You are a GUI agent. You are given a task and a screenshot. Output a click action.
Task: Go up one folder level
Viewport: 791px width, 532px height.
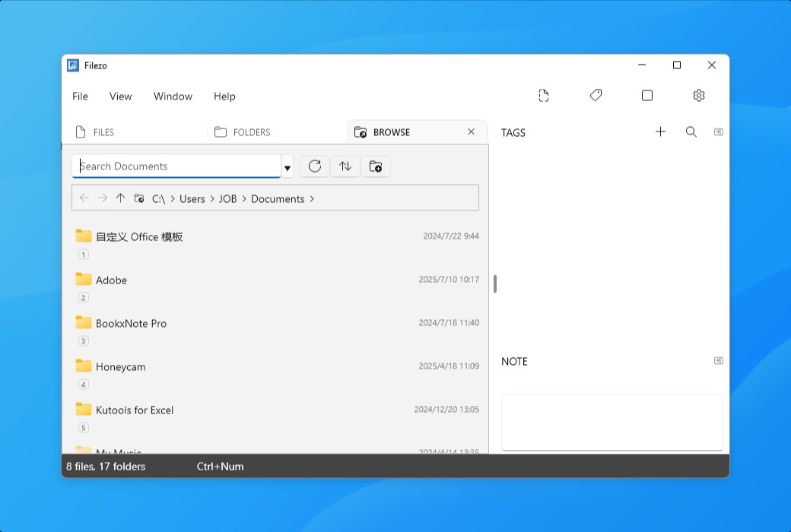(x=121, y=198)
